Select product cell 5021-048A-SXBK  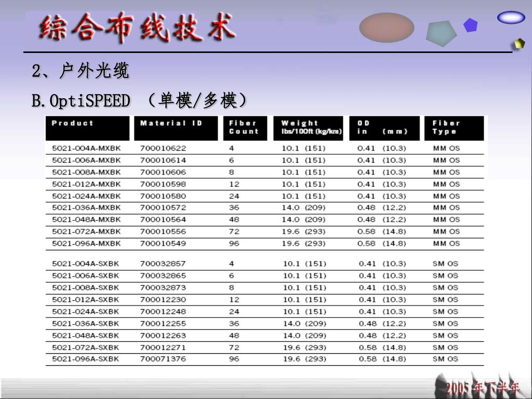(86, 336)
